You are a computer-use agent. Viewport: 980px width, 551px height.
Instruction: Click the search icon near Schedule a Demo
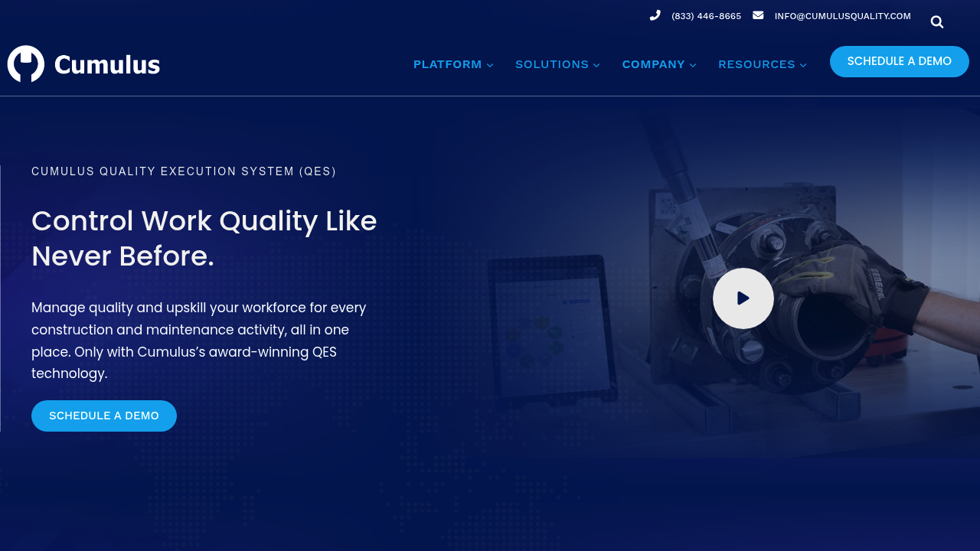click(x=936, y=21)
